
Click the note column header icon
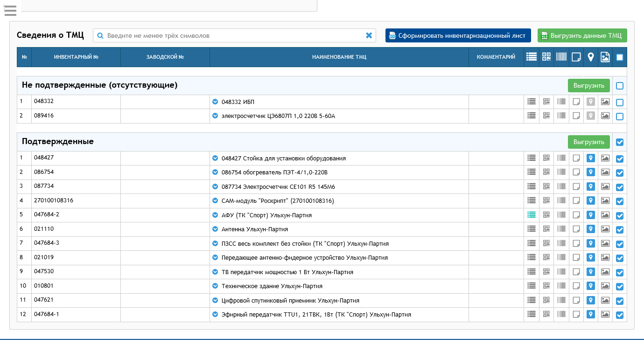coord(576,57)
